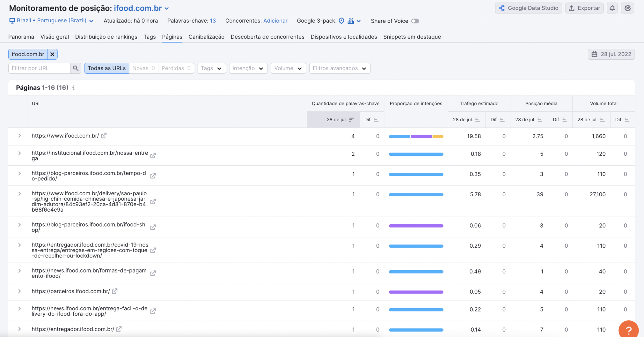Click the Exportar button
The image size is (644, 337).
pyautogui.click(x=584, y=8)
